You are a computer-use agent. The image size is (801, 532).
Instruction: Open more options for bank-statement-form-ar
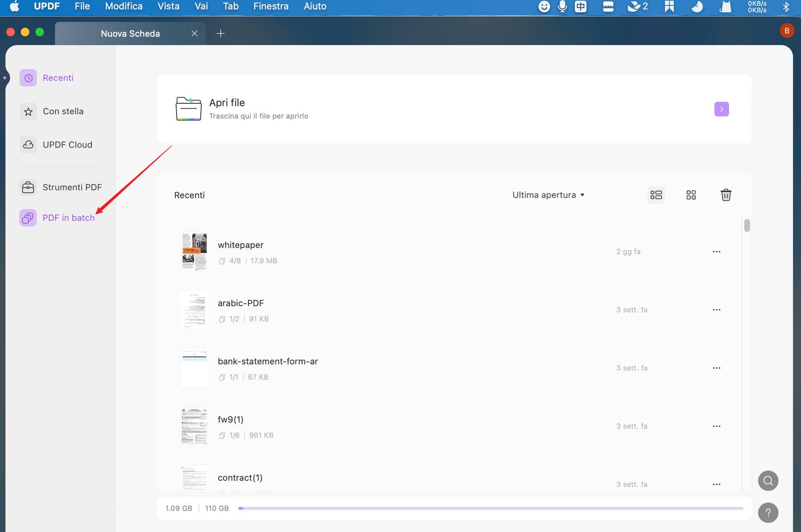point(716,368)
